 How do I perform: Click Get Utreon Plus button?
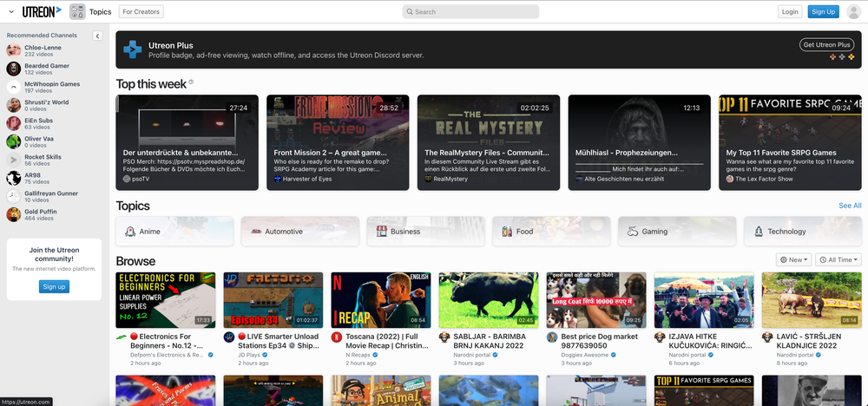pyautogui.click(x=826, y=45)
